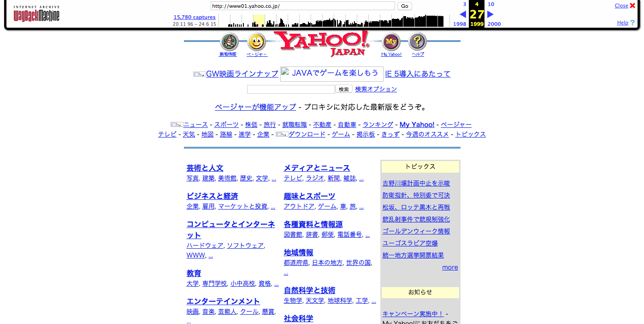Viewport: 644px width, 324px height.
Task: Open the My Yahoo! round icon
Action: point(391,42)
